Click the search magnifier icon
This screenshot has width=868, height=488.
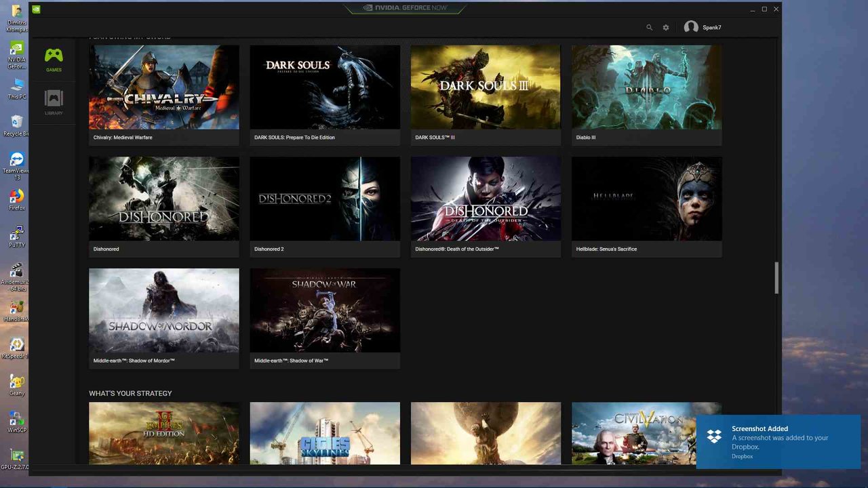pyautogui.click(x=649, y=28)
